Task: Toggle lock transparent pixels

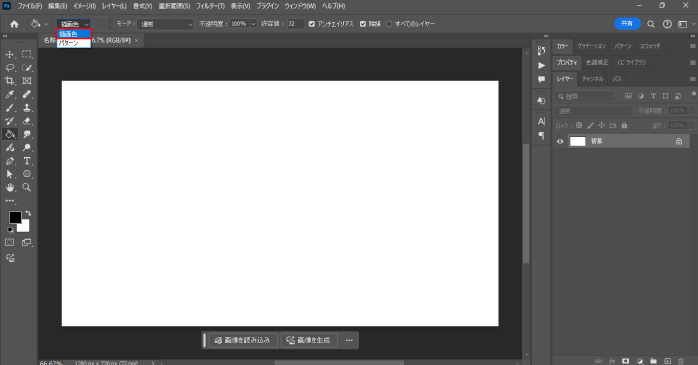Action: pyautogui.click(x=579, y=126)
